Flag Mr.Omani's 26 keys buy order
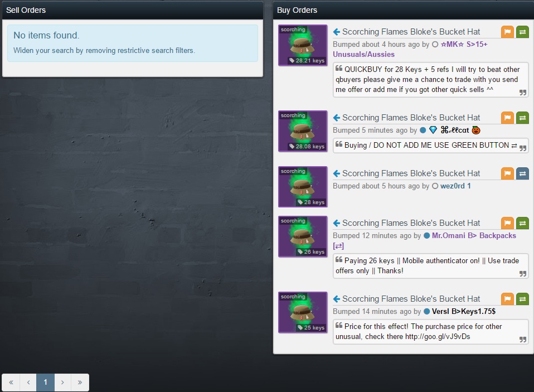This screenshot has height=392, width=534. point(507,223)
